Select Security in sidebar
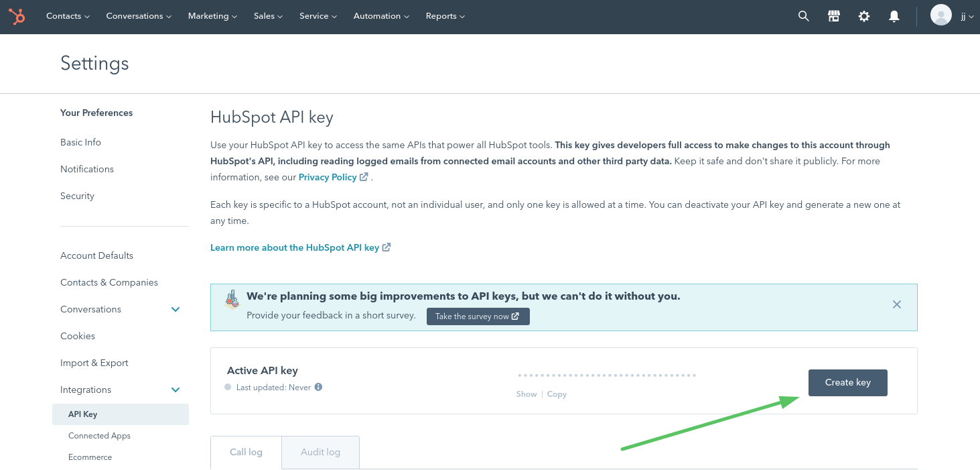This screenshot has height=470, width=980. point(77,196)
